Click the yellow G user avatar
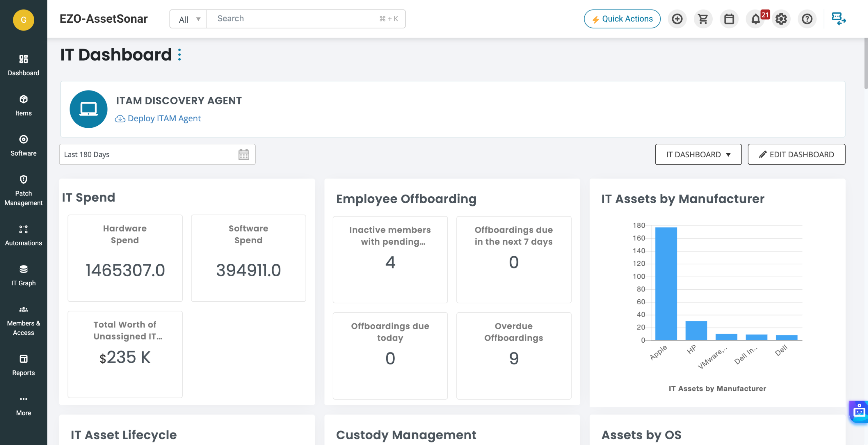Screen dimensions: 868x445 [x=23, y=20]
